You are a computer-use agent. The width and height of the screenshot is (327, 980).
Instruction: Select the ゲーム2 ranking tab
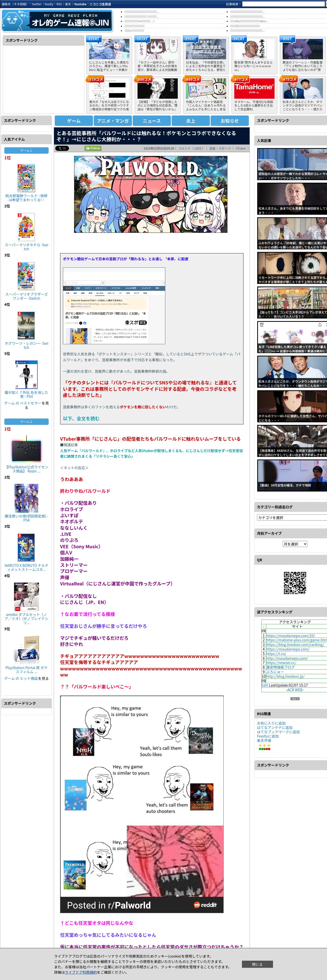(x=26, y=422)
